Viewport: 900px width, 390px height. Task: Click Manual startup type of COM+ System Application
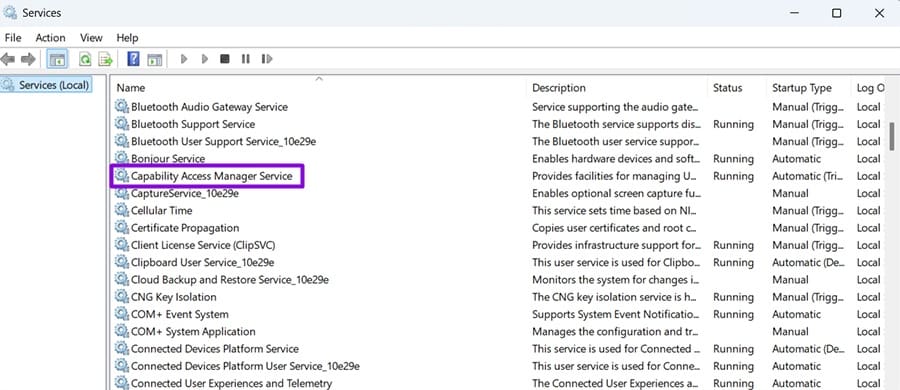point(790,331)
